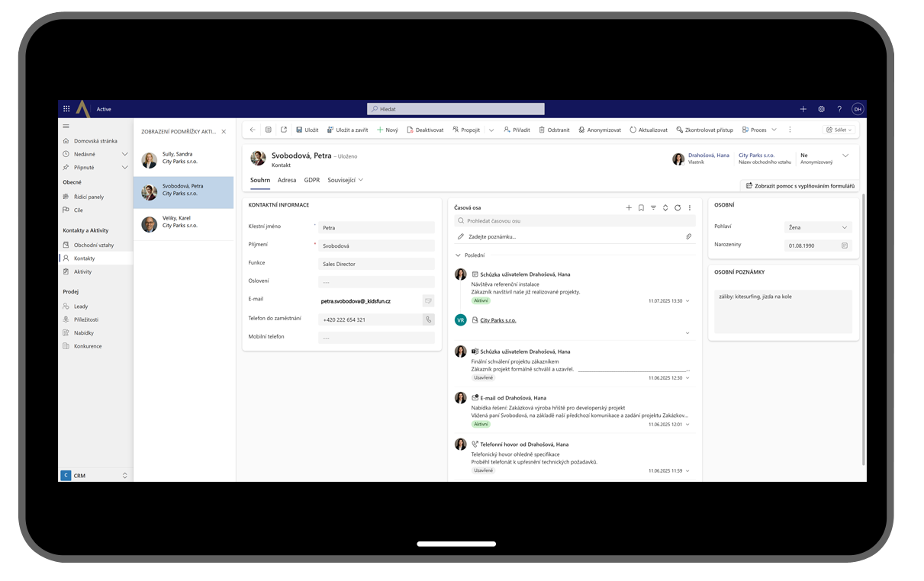Click the attachment paperclip in timeline note
Viewport: 924px width, 581px height.
tap(688, 237)
